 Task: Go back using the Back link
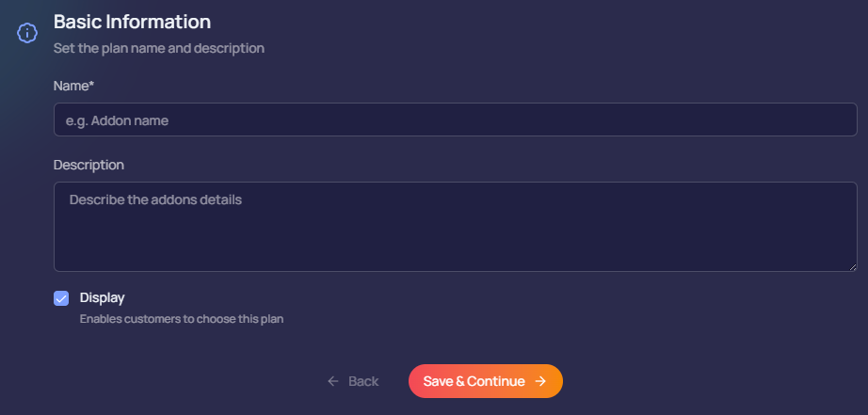tap(353, 381)
